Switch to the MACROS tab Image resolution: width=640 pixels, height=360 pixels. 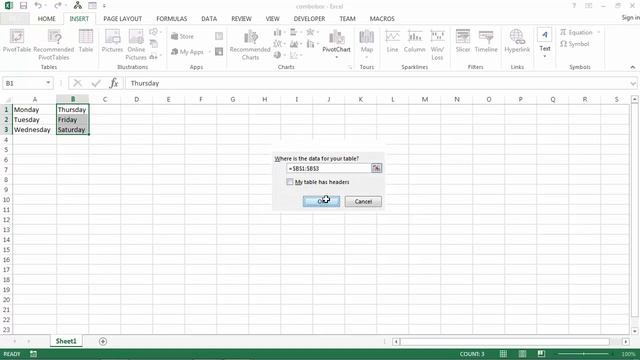pos(382,19)
